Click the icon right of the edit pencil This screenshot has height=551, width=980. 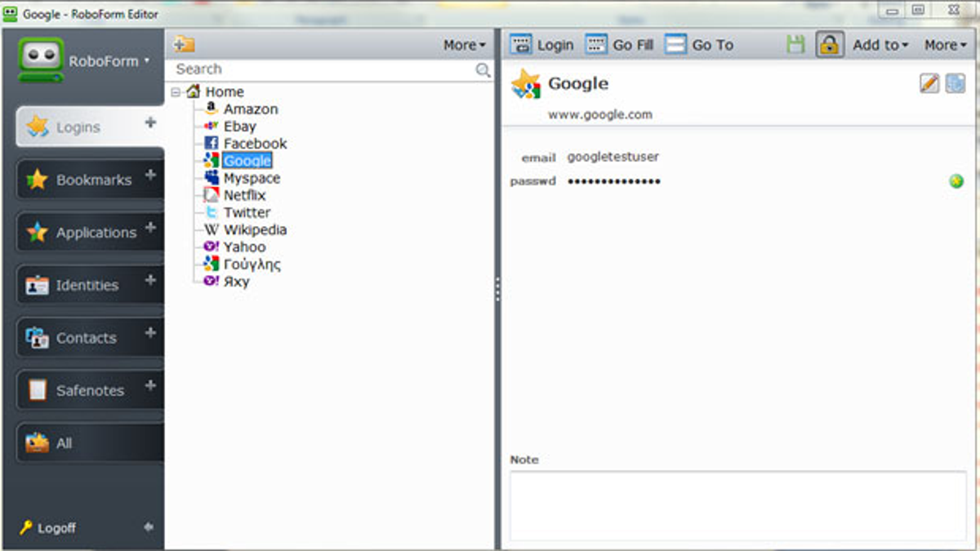pos(955,83)
